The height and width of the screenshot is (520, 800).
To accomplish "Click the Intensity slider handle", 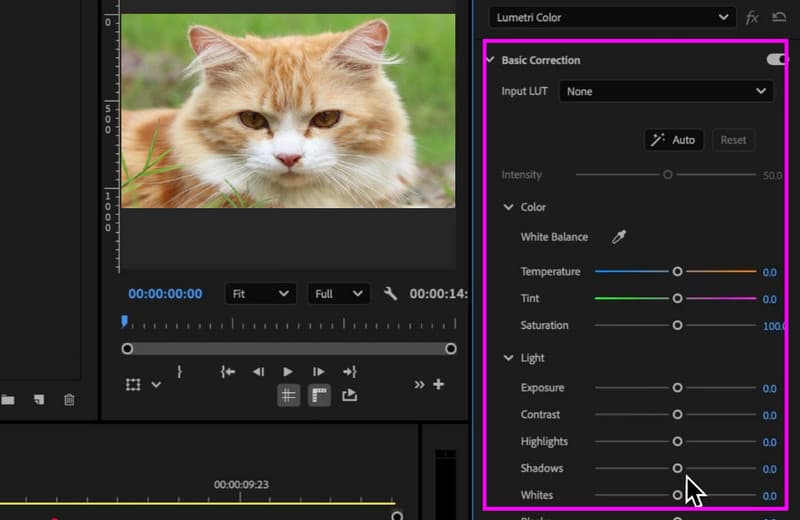I will (x=668, y=175).
